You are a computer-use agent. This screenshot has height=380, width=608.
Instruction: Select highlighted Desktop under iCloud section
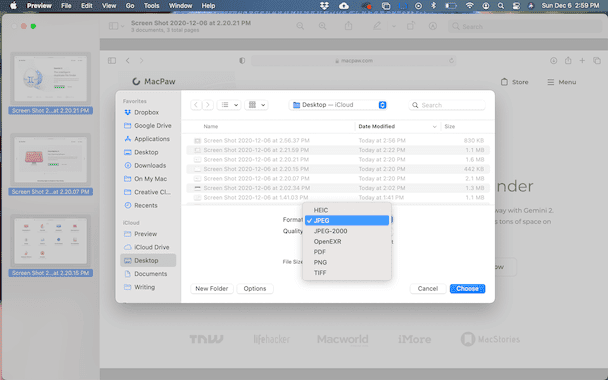pos(148,260)
